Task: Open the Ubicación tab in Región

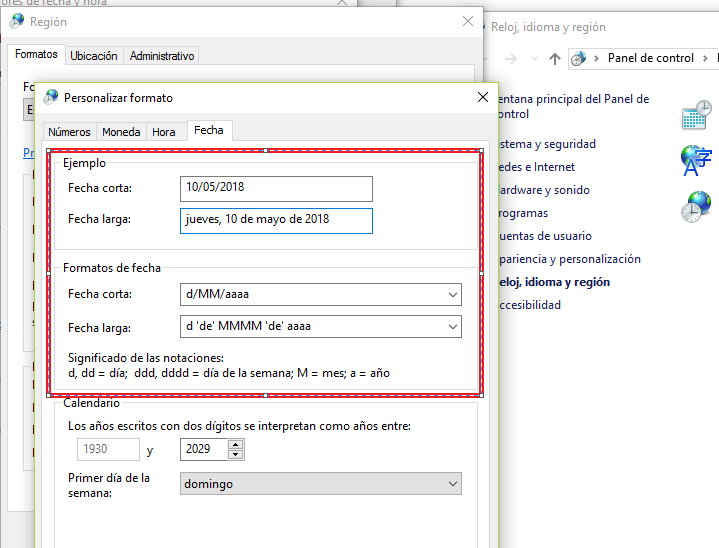Action: [94, 56]
